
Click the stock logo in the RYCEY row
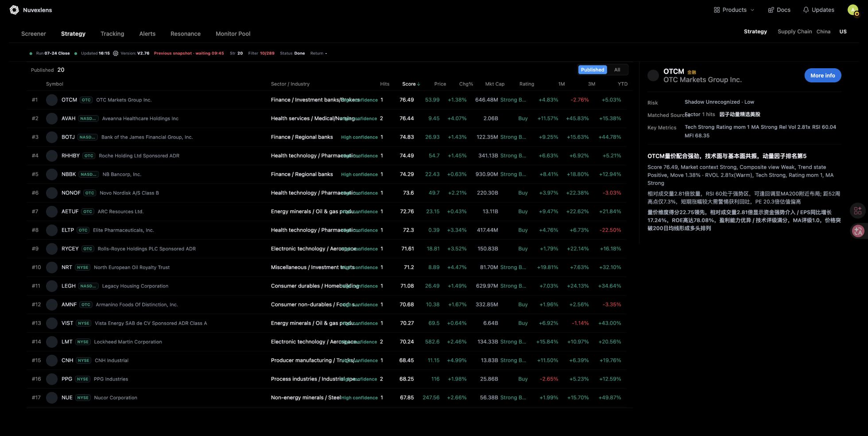(52, 249)
